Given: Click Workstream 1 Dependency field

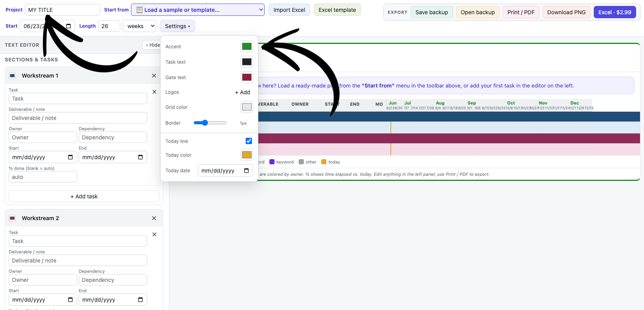Looking at the screenshot, I should click(113, 137).
